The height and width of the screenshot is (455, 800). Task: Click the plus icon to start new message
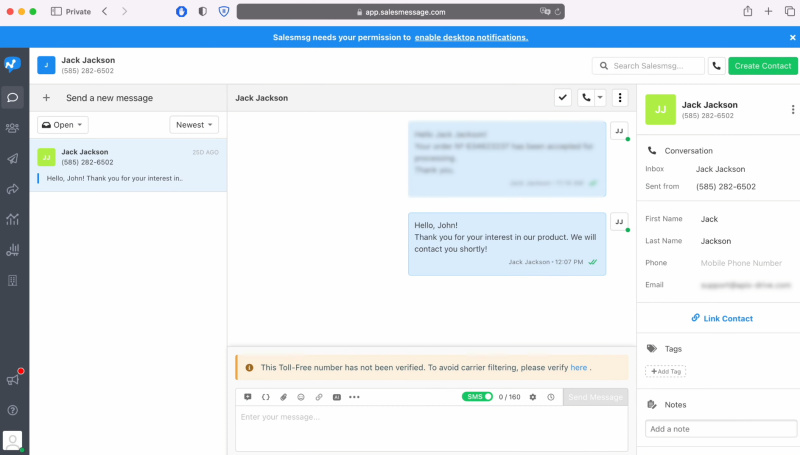tap(46, 97)
